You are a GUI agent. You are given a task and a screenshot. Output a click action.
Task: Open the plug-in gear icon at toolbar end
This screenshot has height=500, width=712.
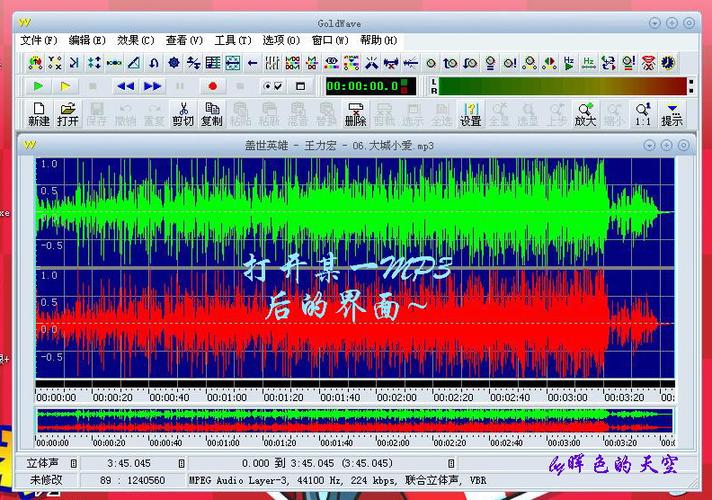tap(668, 63)
